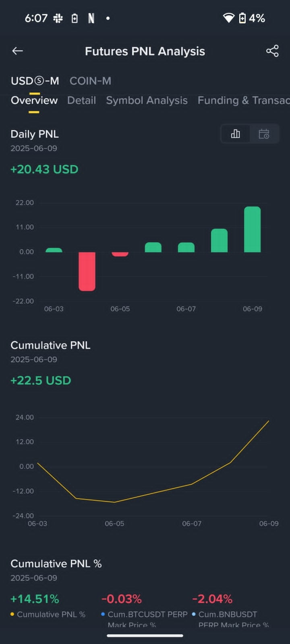290x644 pixels.
Task: Tap the battery icon in status bar
Action: [242, 18]
